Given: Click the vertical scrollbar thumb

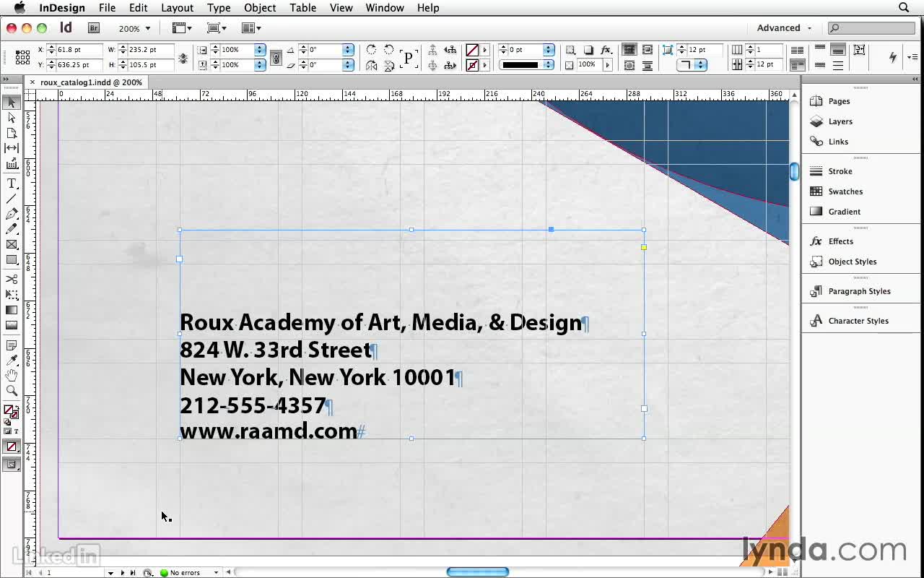Looking at the screenshot, I should click(x=795, y=172).
